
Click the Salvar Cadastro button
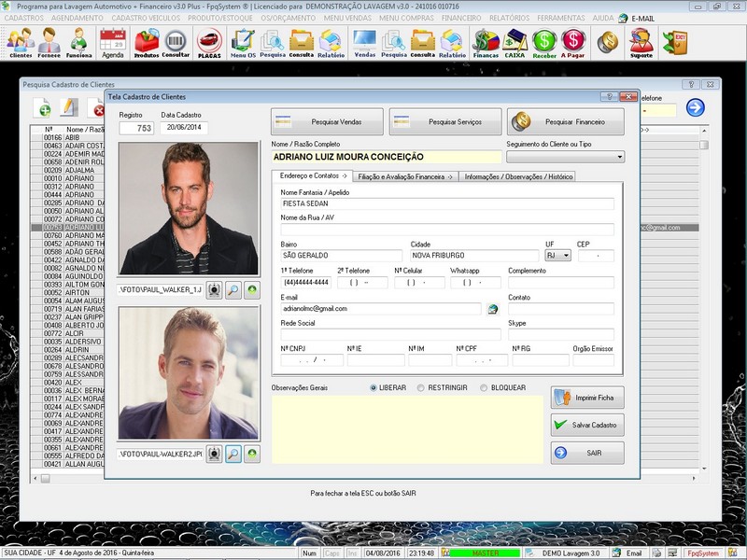coord(587,425)
